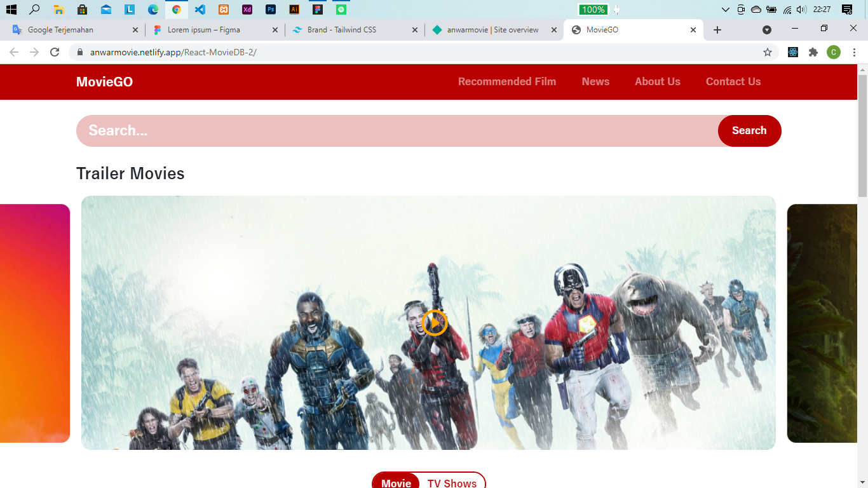Viewport: 868px width, 488px height.
Task: Switch to the TV Shows toggle option
Action: [x=452, y=483]
